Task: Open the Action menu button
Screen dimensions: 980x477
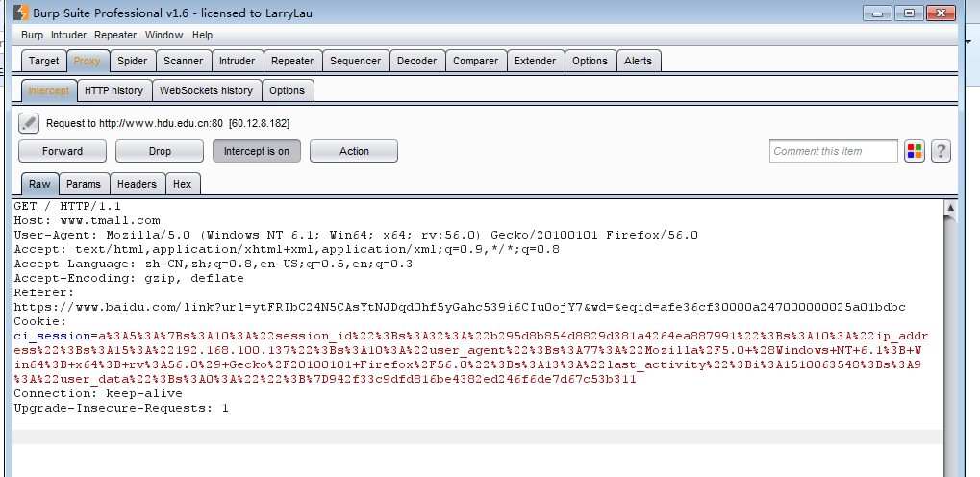Action: [354, 151]
